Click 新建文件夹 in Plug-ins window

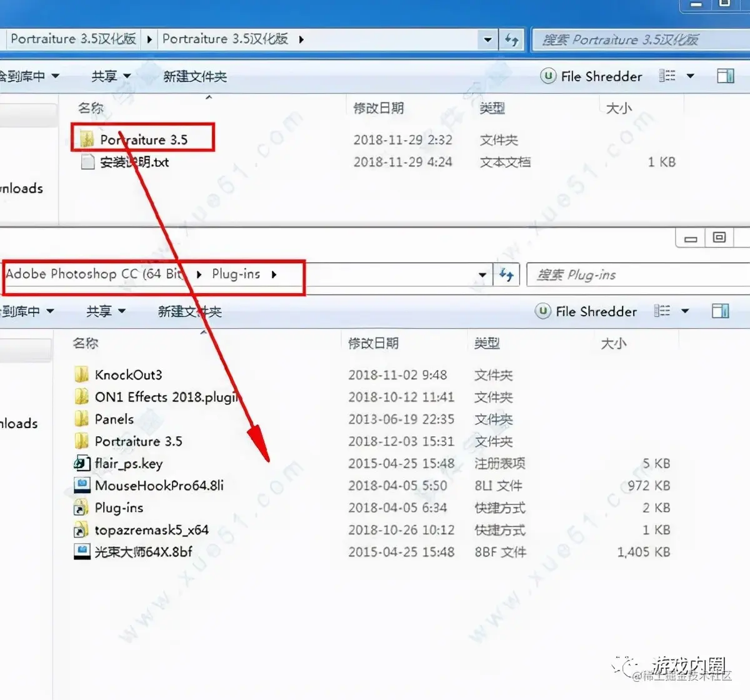(x=190, y=311)
